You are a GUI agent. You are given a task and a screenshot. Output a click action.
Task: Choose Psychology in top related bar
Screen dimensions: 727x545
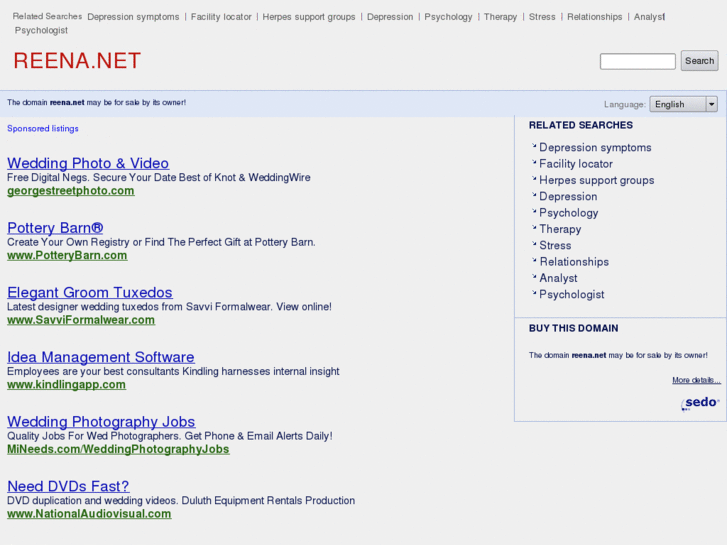coord(448,17)
